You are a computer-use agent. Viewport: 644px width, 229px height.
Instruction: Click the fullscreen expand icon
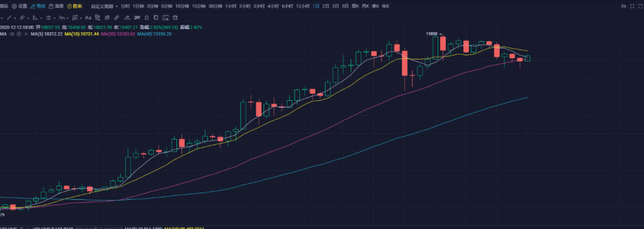(633, 6)
